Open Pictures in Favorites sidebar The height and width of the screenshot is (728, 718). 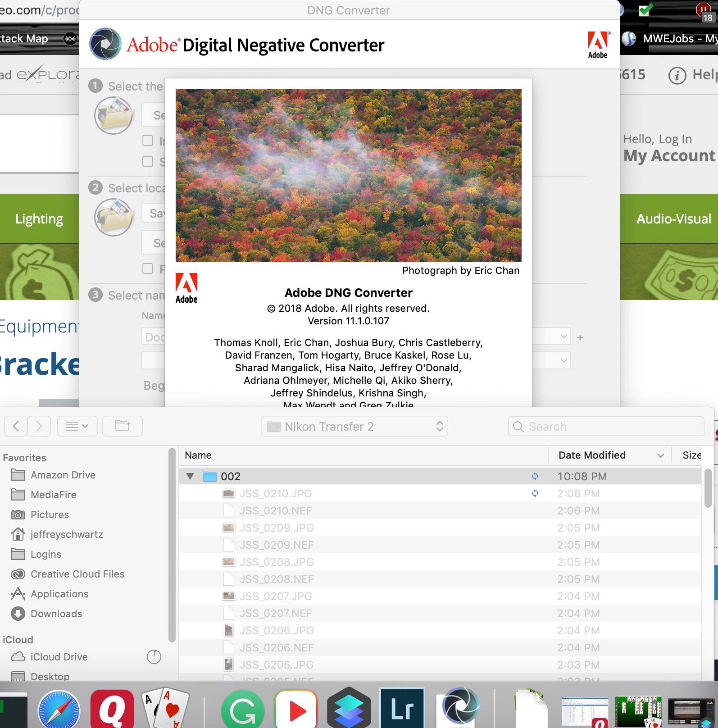(50, 514)
